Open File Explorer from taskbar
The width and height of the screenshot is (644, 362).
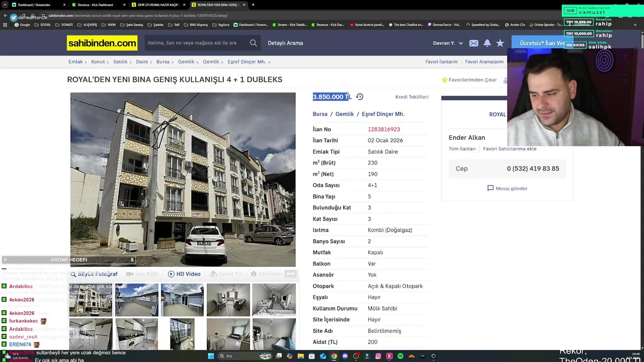point(300,356)
